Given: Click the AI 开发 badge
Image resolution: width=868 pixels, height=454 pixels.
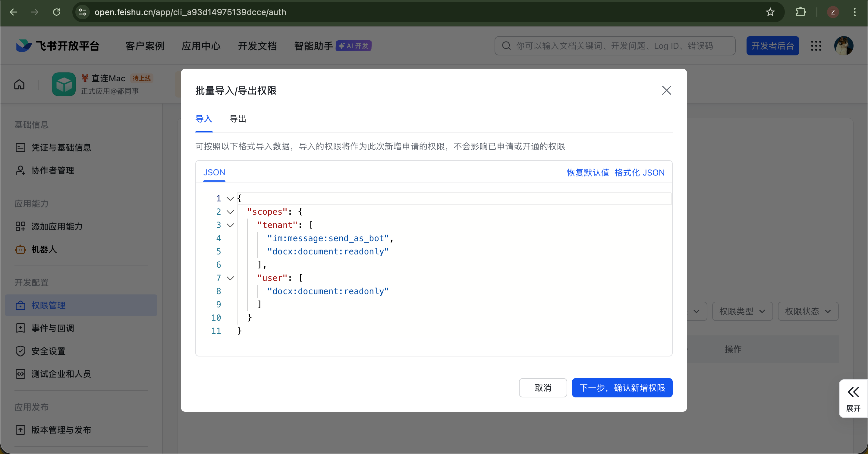Looking at the screenshot, I should (354, 46).
